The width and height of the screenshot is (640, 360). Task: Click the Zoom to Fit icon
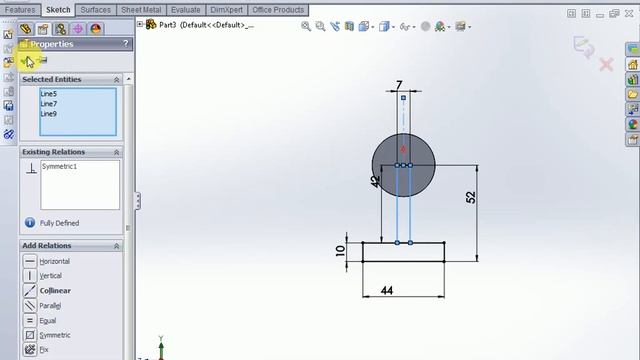coord(306,27)
